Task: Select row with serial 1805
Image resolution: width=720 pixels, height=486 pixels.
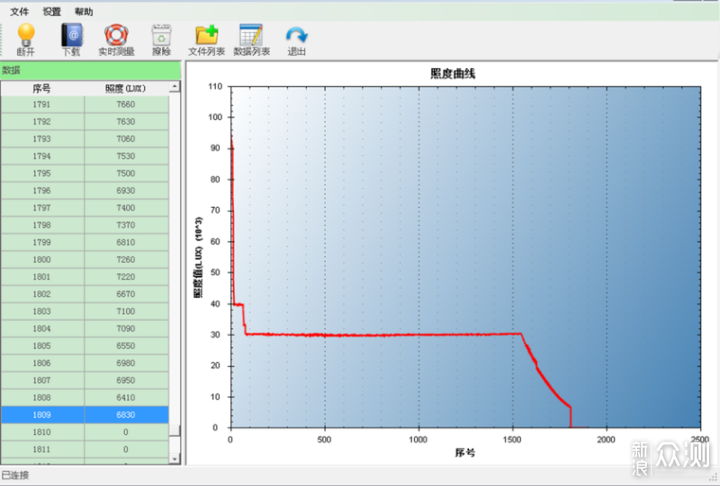Action: tap(84, 346)
